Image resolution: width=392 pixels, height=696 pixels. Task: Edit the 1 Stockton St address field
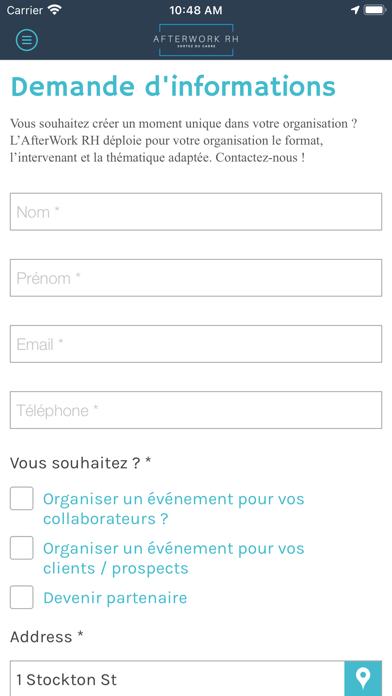[x=177, y=679]
